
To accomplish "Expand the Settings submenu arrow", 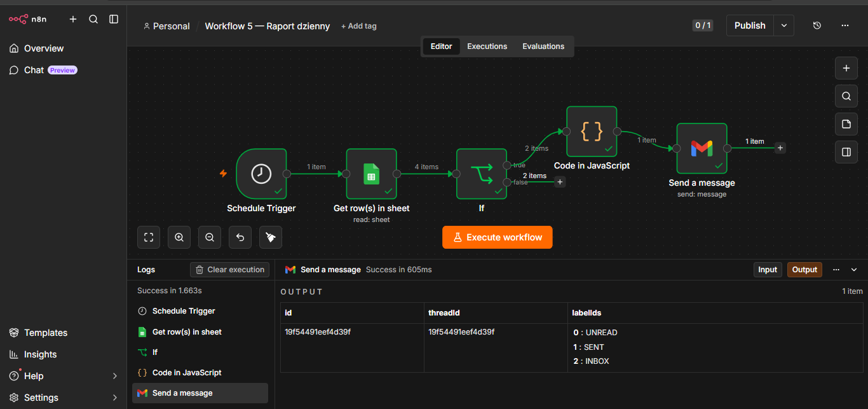I will 115,398.
